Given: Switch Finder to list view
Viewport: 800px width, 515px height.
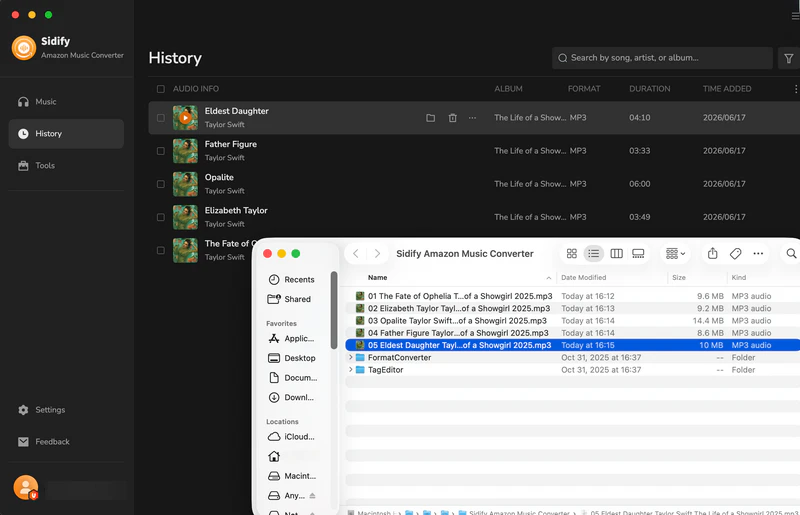Looking at the screenshot, I should [593, 254].
